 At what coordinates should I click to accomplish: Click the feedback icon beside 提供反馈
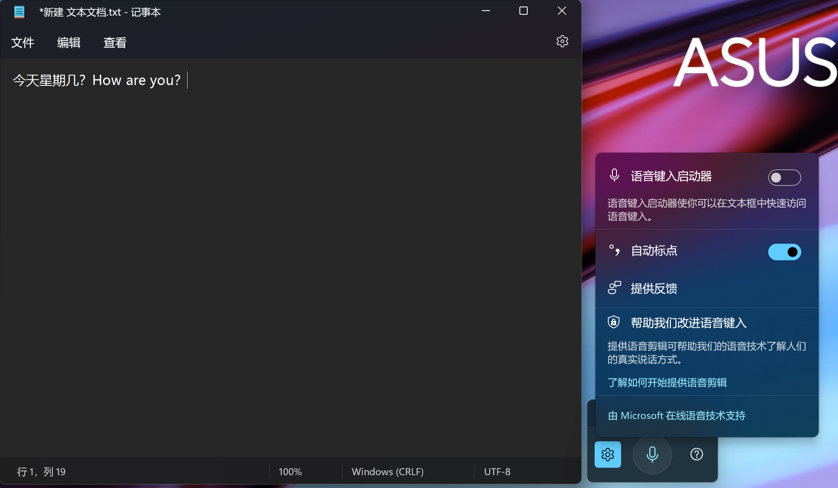tap(614, 288)
